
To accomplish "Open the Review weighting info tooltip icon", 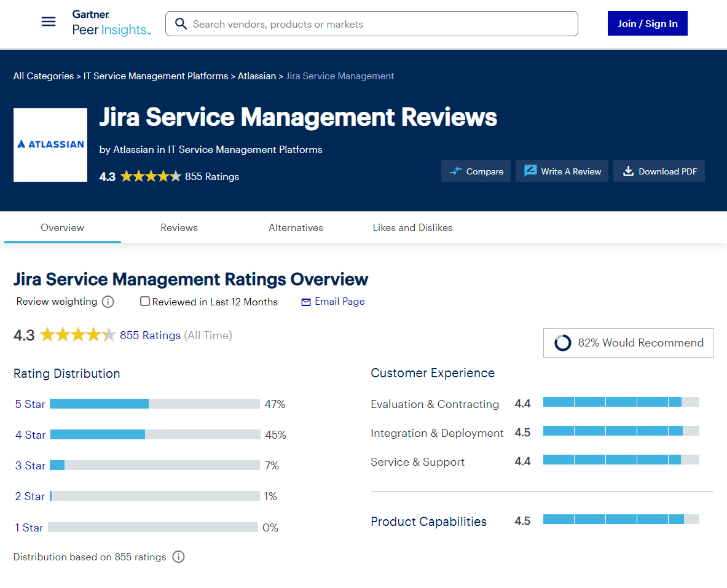I will point(108,302).
